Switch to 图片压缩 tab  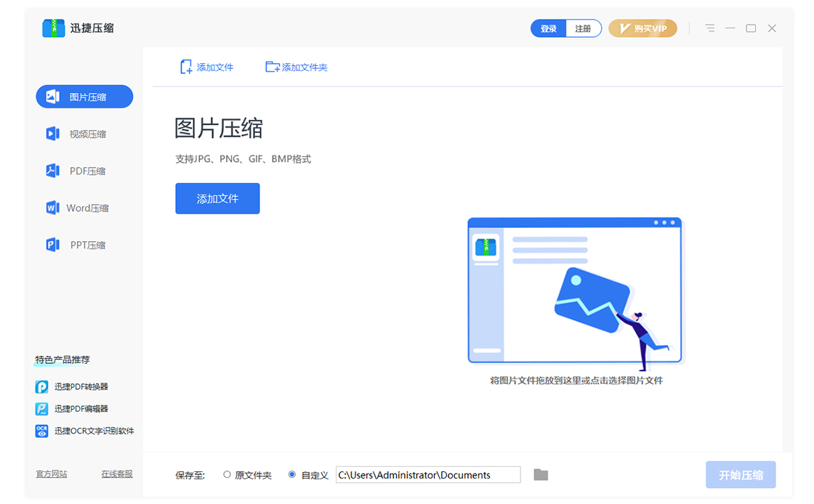click(84, 97)
